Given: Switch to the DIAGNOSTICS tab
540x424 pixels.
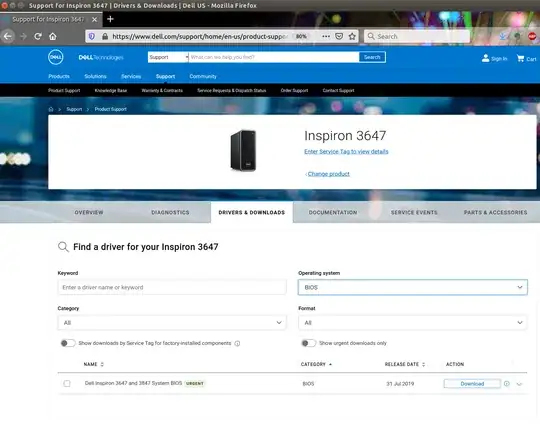Looking at the screenshot, I should click(x=170, y=212).
